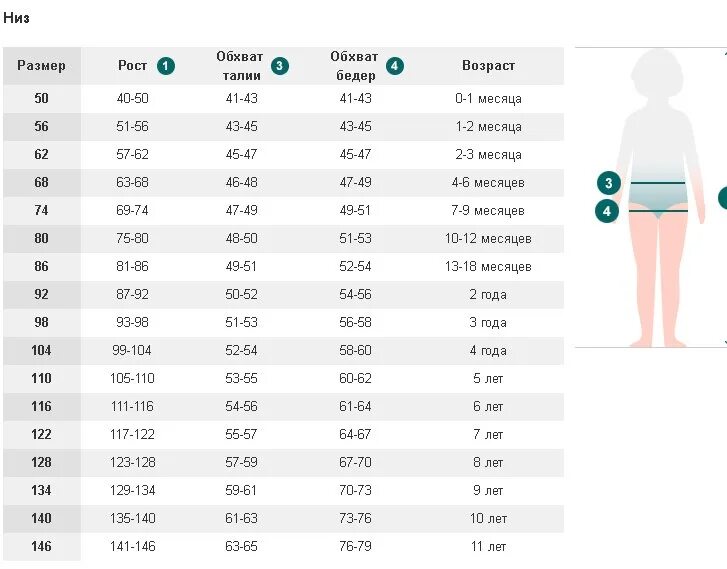Click the number 4 badge beside Обхват бедер

click(x=394, y=66)
